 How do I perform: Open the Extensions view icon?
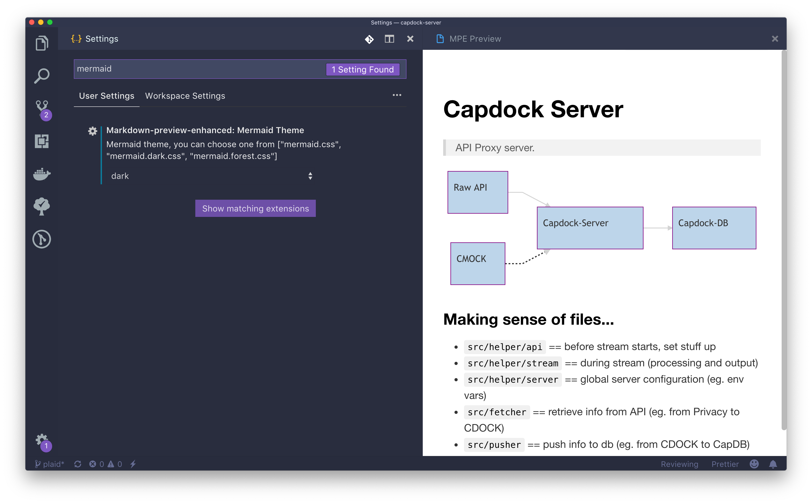point(42,141)
